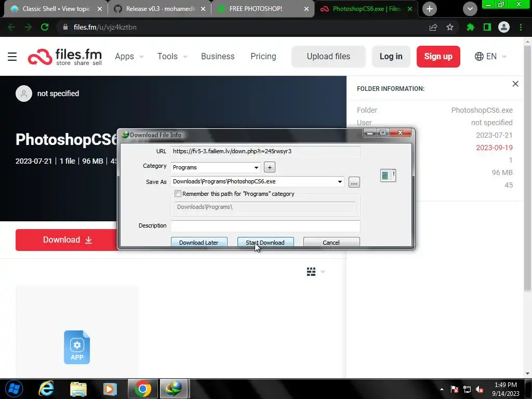Open Windows Media Player from the taskbar

[110, 389]
